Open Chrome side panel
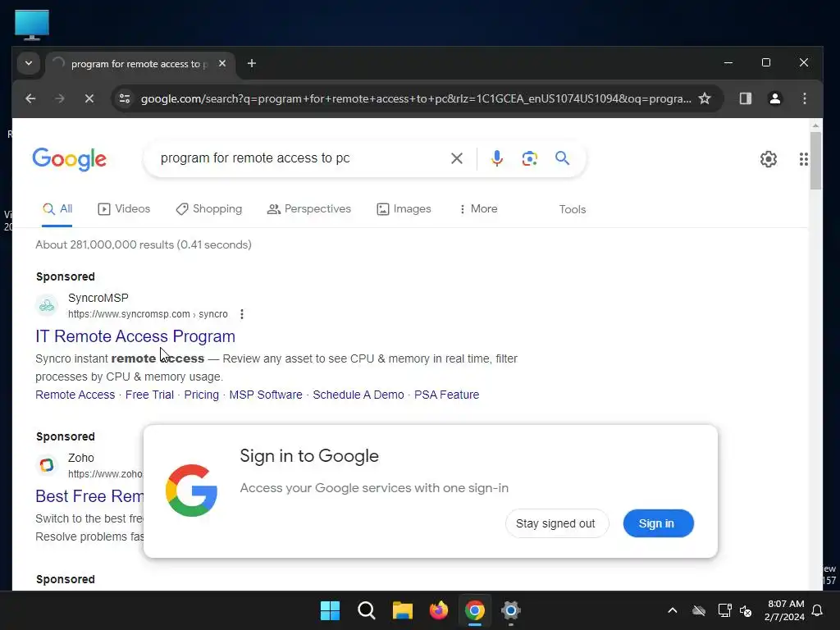The height and width of the screenshot is (630, 840). coord(745,98)
